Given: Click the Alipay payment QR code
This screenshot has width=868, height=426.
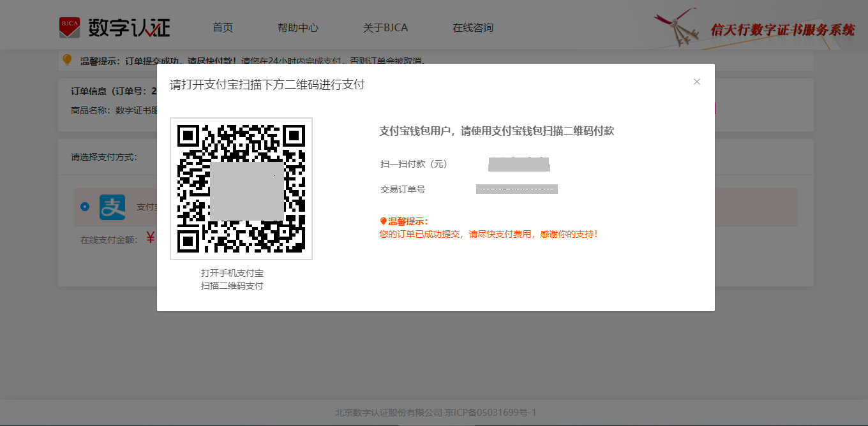Looking at the screenshot, I should pyautogui.click(x=241, y=189).
